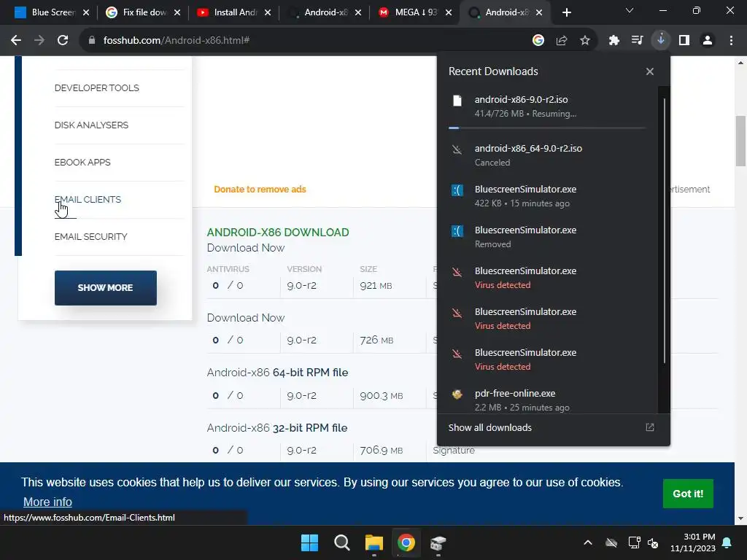Open BluescreenSimulator.exe 422 KB download
The height and width of the screenshot is (560, 747).
pyautogui.click(x=547, y=195)
